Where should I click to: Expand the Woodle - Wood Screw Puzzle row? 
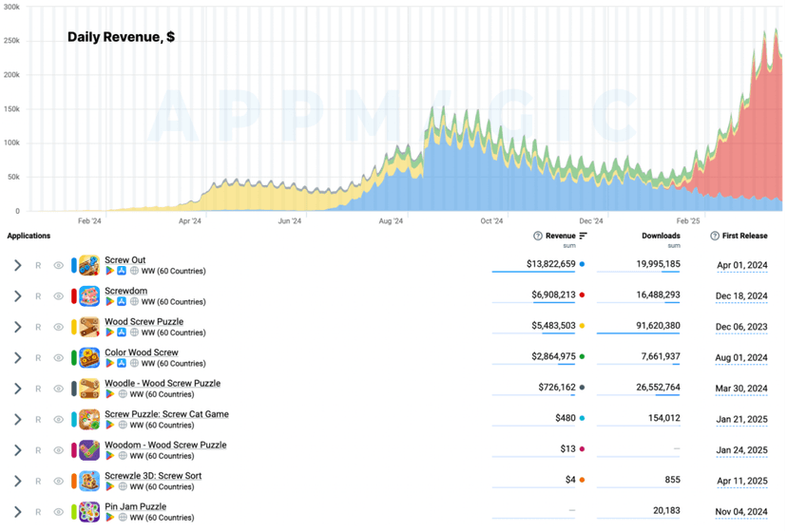pyautogui.click(x=18, y=389)
